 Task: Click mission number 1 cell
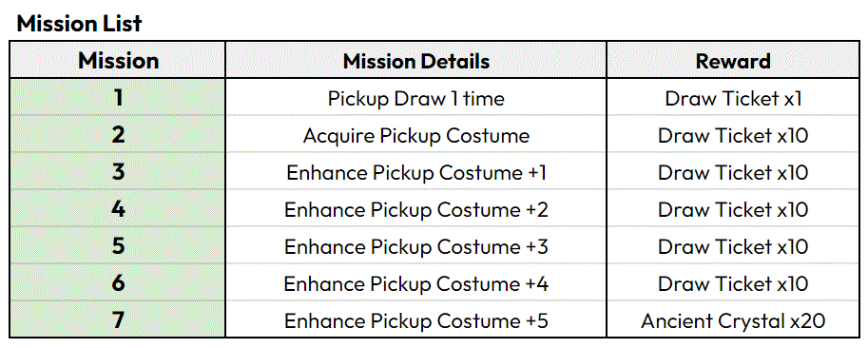coord(118,98)
